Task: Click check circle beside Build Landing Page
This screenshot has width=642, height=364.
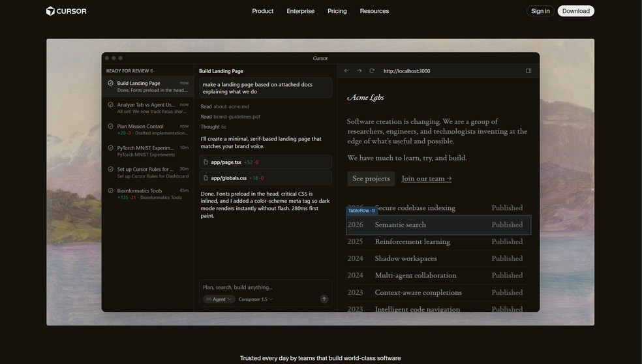Action: point(110,83)
